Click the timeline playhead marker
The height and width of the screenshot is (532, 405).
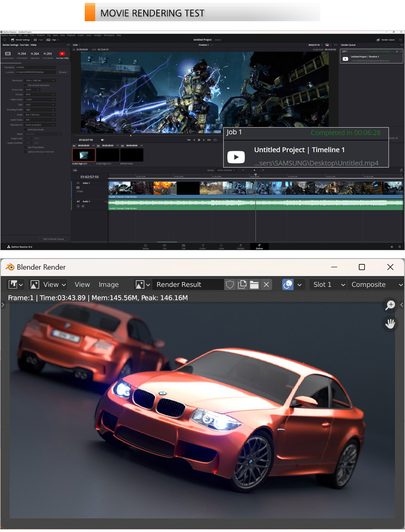[256, 175]
